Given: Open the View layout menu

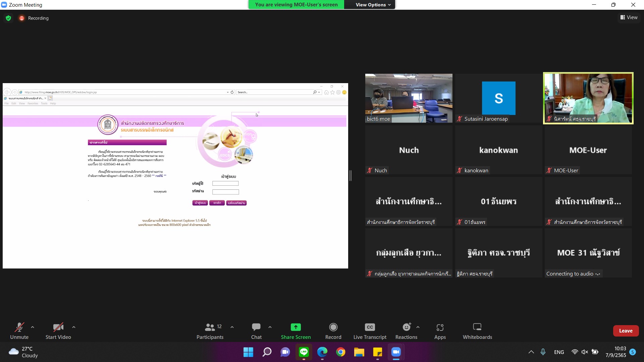Looking at the screenshot, I should click(629, 17).
